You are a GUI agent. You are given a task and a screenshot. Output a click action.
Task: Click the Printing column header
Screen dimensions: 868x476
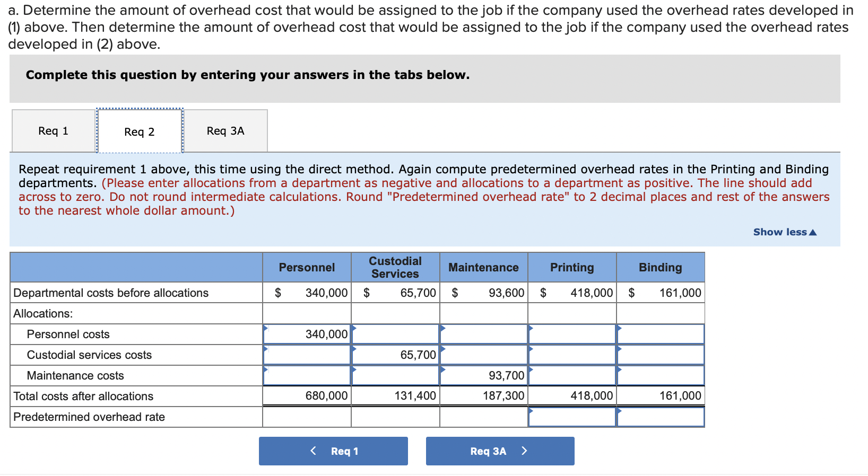pyautogui.click(x=572, y=268)
